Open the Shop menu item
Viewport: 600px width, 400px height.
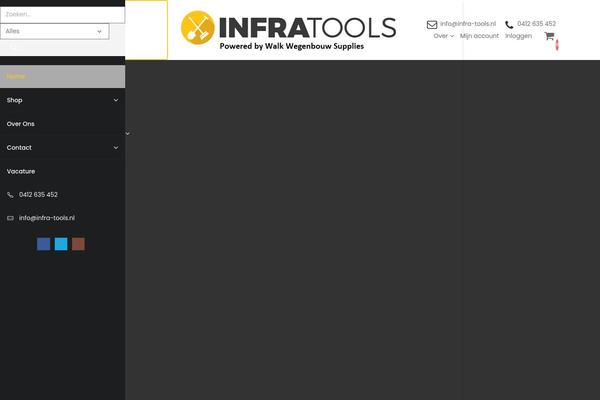(15, 100)
